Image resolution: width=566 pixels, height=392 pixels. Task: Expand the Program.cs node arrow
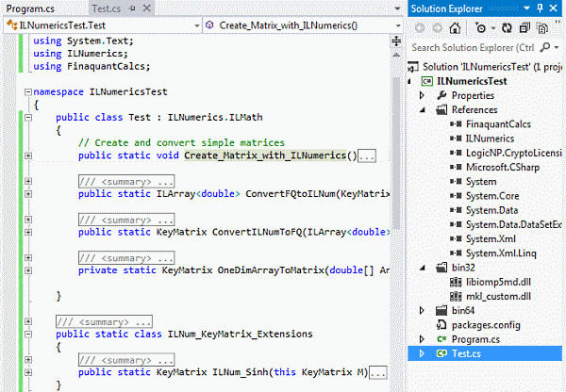[422, 339]
